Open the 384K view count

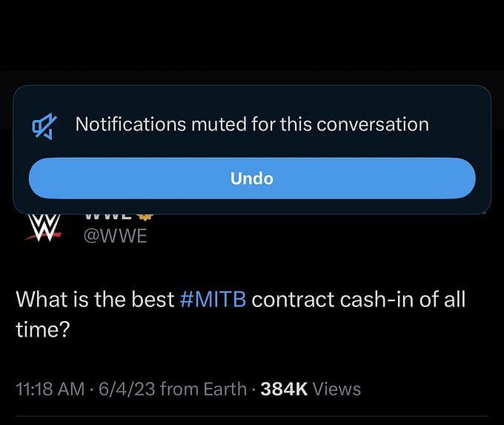(284, 389)
